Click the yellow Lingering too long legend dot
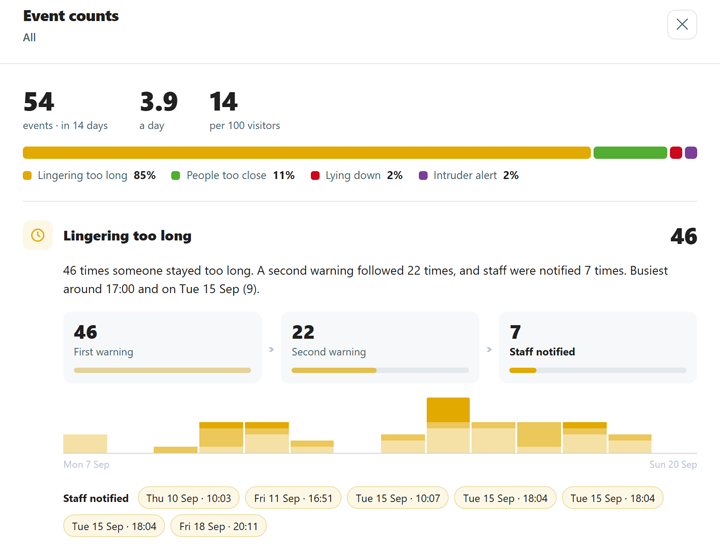The height and width of the screenshot is (552, 720). click(27, 175)
